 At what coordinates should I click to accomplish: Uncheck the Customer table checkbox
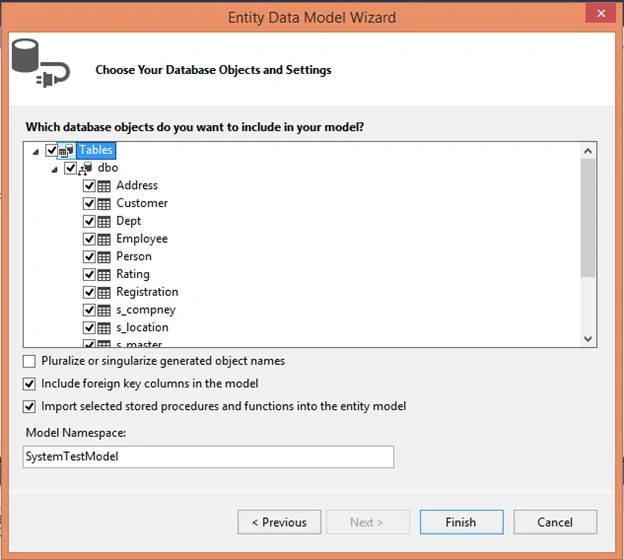(89, 204)
